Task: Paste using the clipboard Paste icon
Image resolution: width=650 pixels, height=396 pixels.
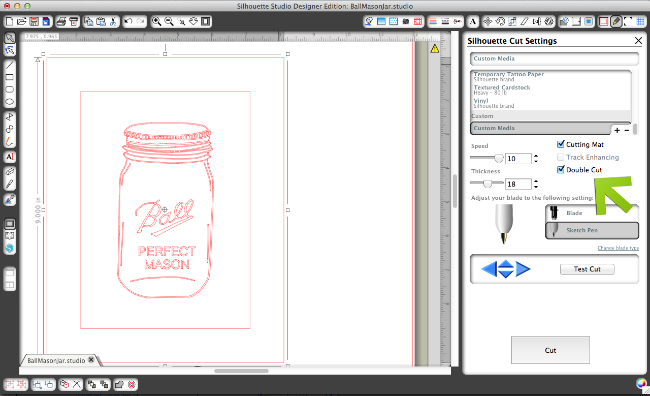Action: point(101,22)
